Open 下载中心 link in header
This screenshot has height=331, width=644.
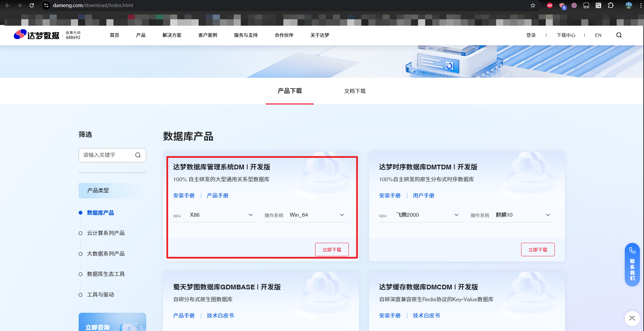pos(566,35)
